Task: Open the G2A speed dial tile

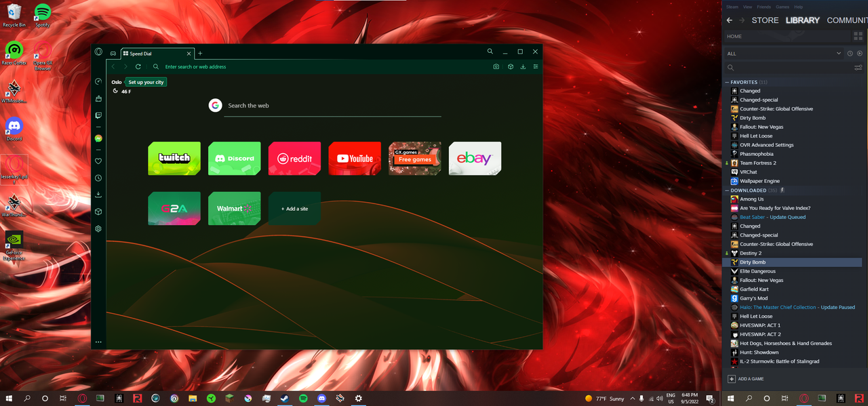Action: [x=174, y=209]
